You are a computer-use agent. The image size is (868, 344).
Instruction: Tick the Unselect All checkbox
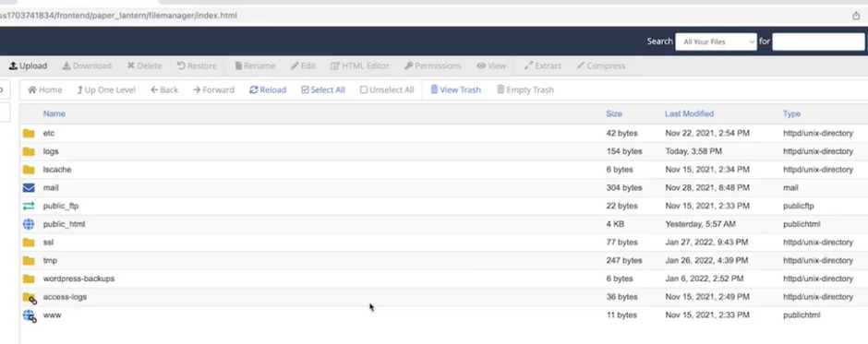click(364, 89)
